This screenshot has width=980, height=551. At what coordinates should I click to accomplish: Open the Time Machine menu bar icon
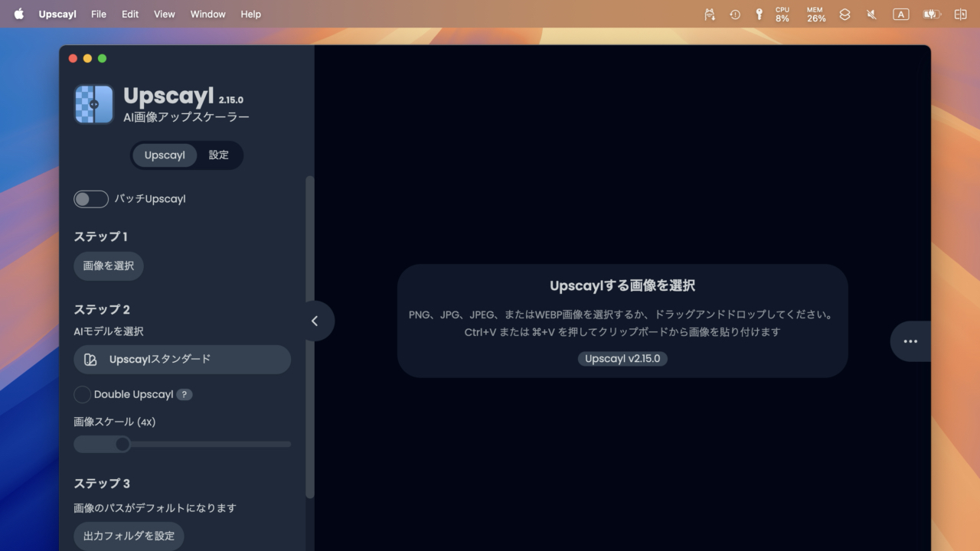[735, 14]
